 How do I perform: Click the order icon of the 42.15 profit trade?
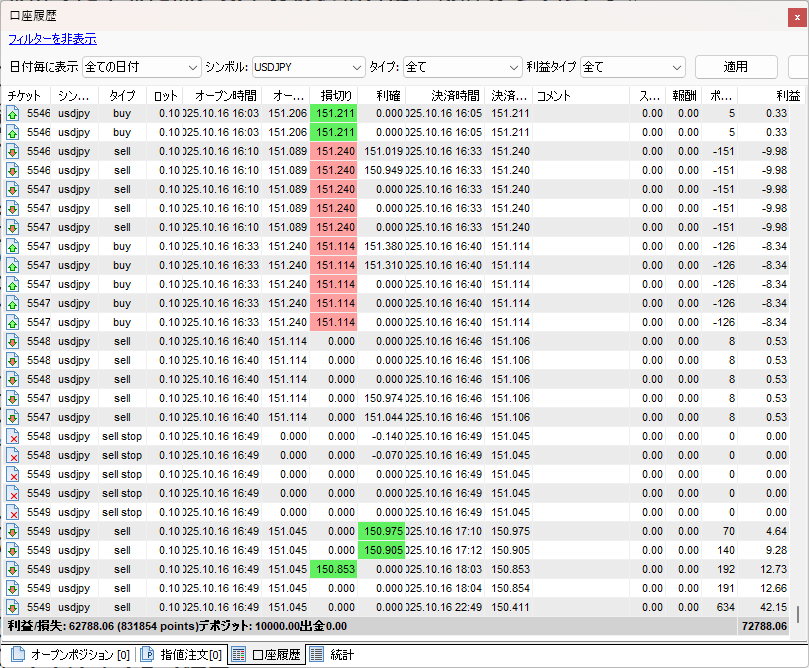pos(13,607)
